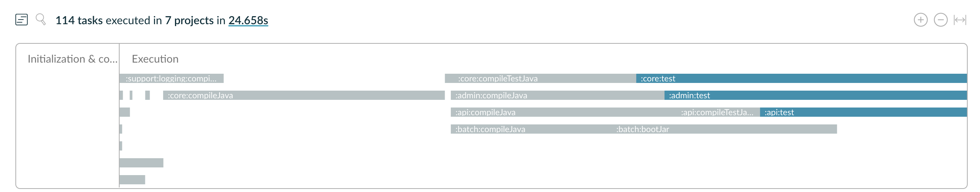
Task: Select the widest unlabeled bar under :batch:compileJava
Action: (141, 163)
